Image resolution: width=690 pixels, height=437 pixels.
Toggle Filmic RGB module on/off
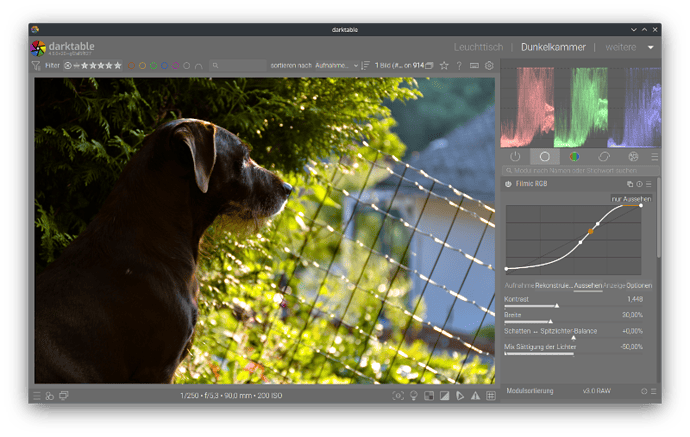[x=509, y=184]
